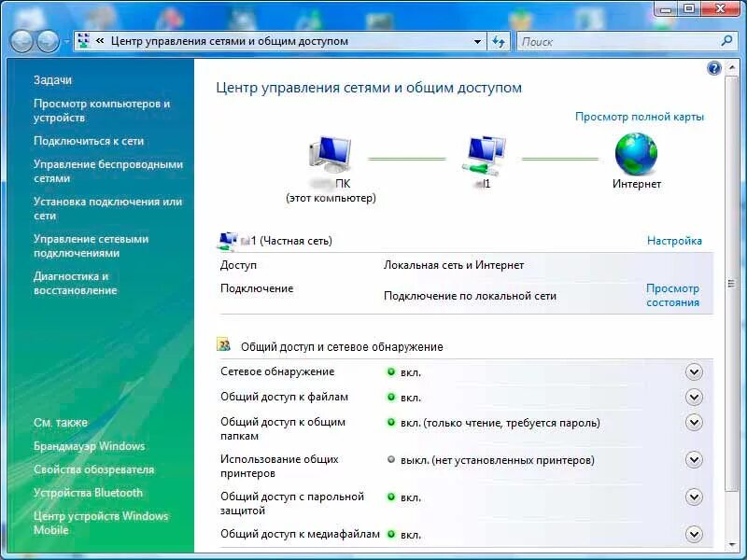
Task: Expand Общий доступ к общим папкам settings
Action: (x=694, y=423)
